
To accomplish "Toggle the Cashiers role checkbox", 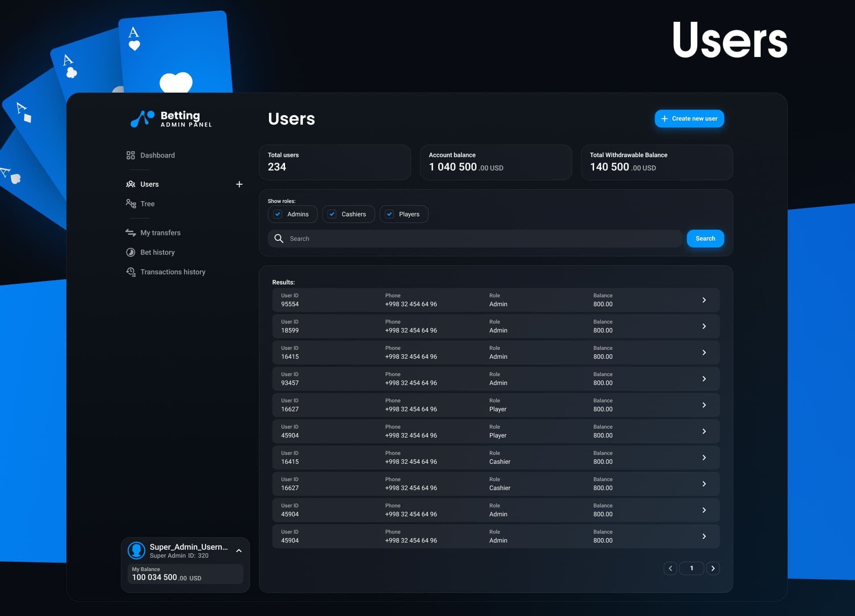I will pyautogui.click(x=332, y=214).
